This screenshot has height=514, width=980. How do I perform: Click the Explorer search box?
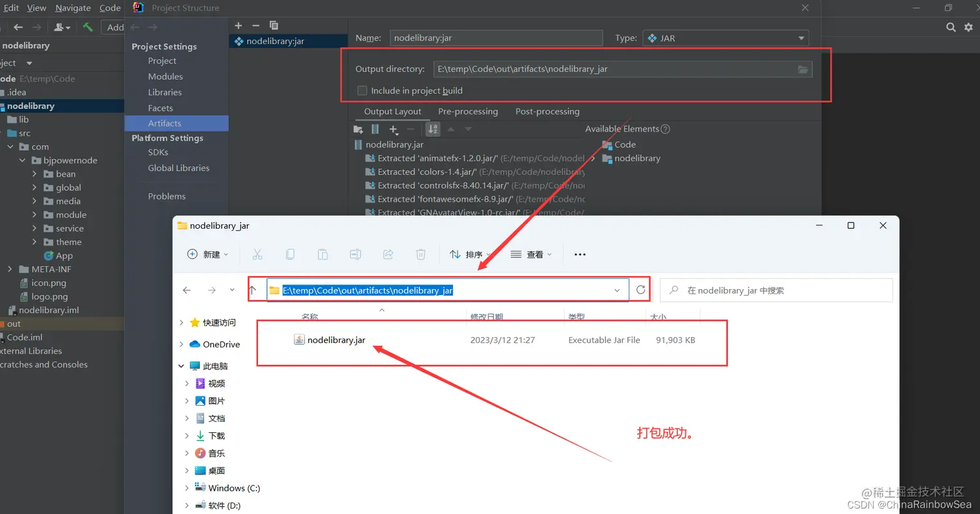(776, 290)
